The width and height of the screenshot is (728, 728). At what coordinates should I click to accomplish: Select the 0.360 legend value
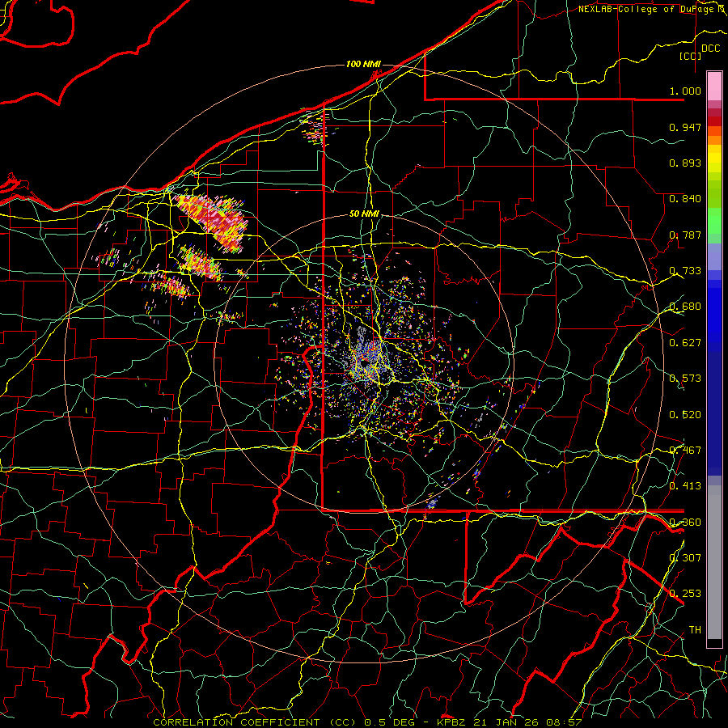[685, 523]
